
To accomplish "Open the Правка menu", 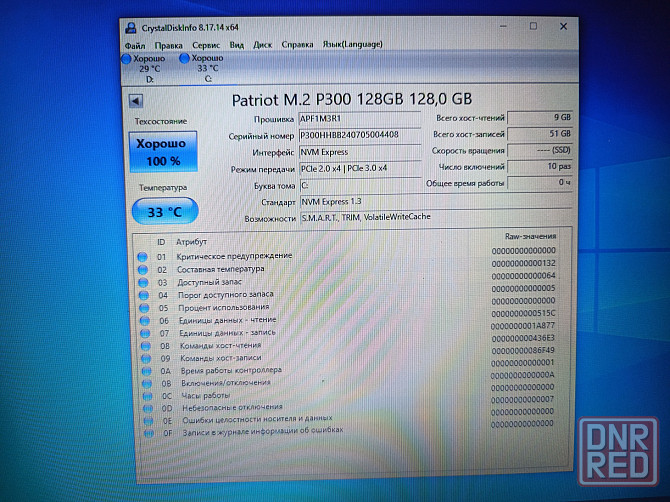I will point(168,45).
